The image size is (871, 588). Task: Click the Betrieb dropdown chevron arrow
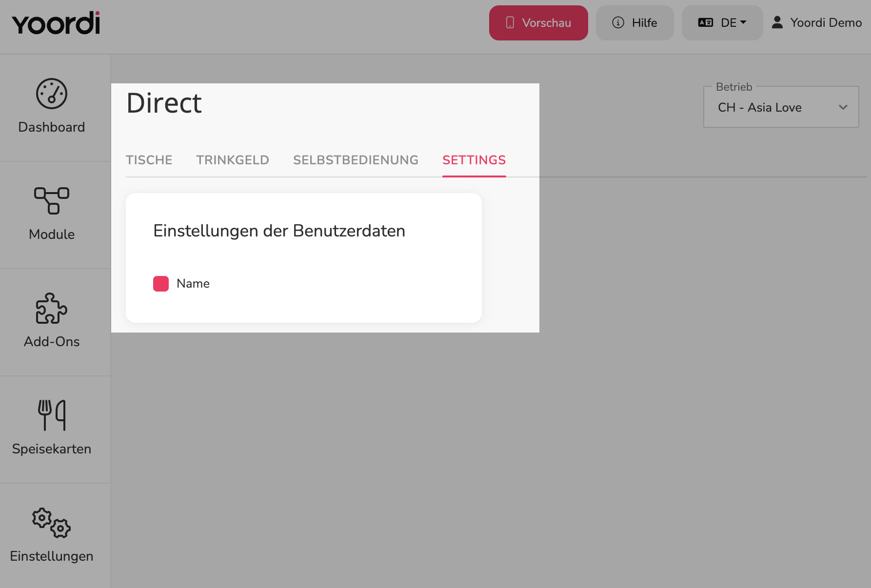pos(843,107)
